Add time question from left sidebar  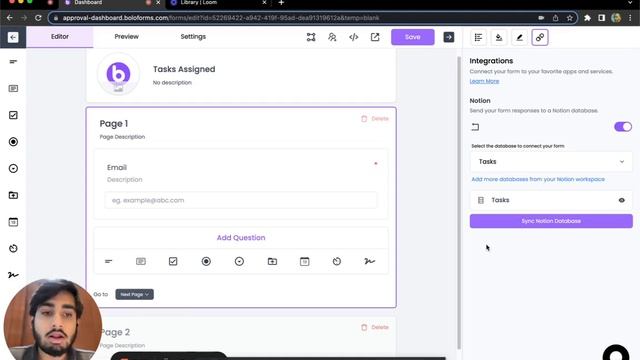point(13,248)
